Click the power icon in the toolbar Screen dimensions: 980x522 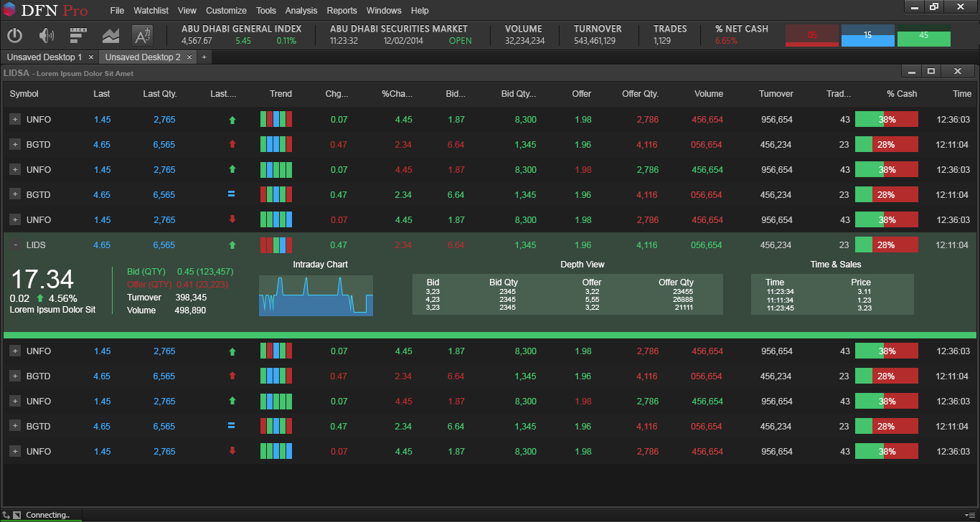[14, 35]
